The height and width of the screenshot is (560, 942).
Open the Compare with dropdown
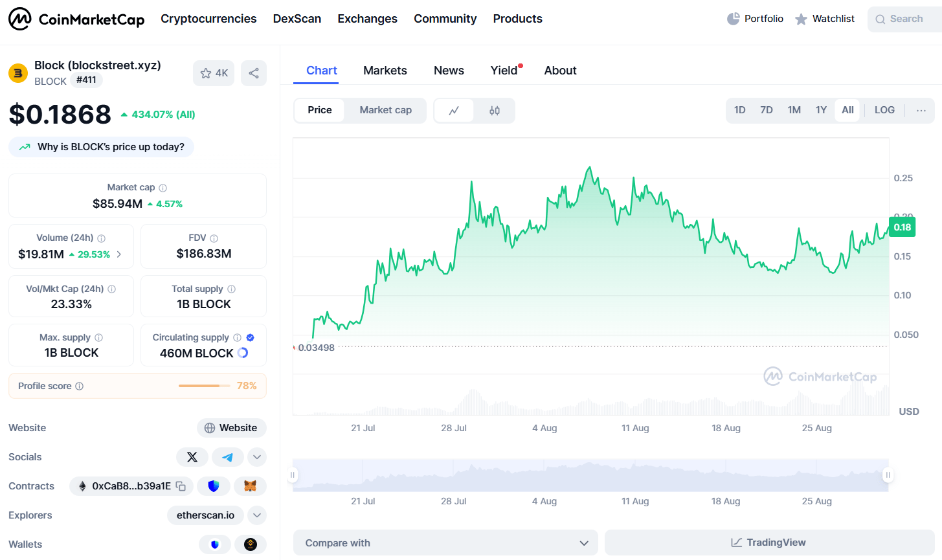pos(446,543)
